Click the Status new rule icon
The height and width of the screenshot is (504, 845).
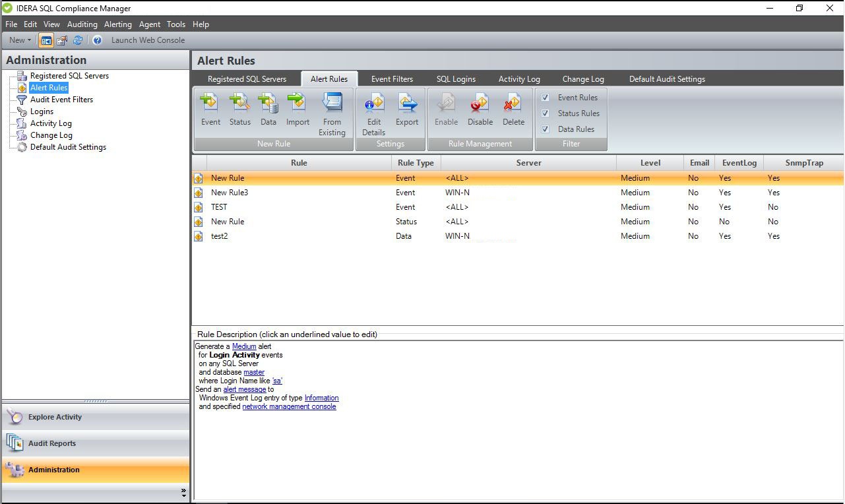pyautogui.click(x=239, y=110)
